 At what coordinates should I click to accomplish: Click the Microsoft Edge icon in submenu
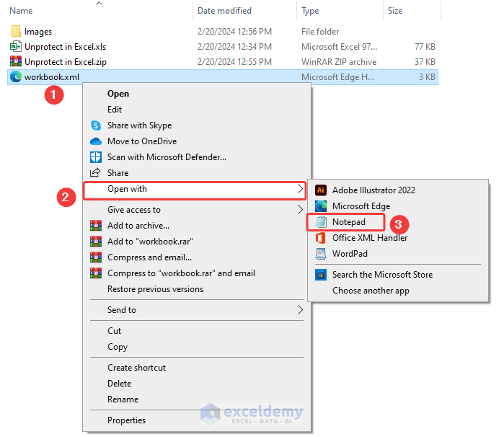(320, 206)
